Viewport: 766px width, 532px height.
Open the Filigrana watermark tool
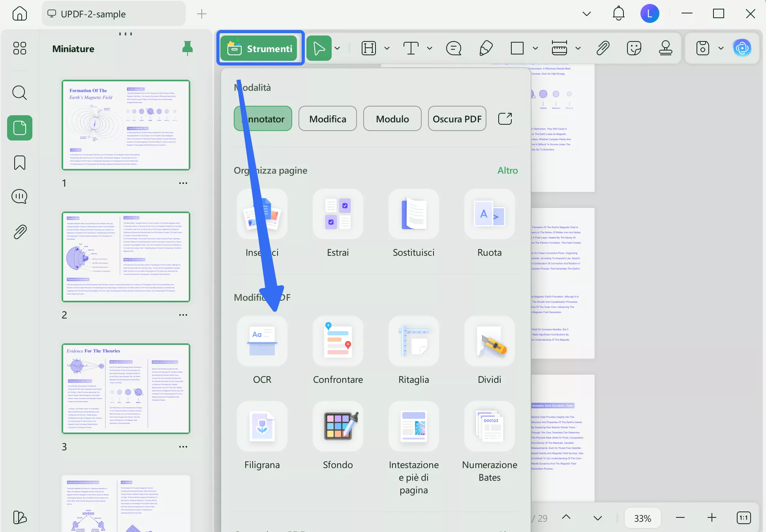[262, 427]
